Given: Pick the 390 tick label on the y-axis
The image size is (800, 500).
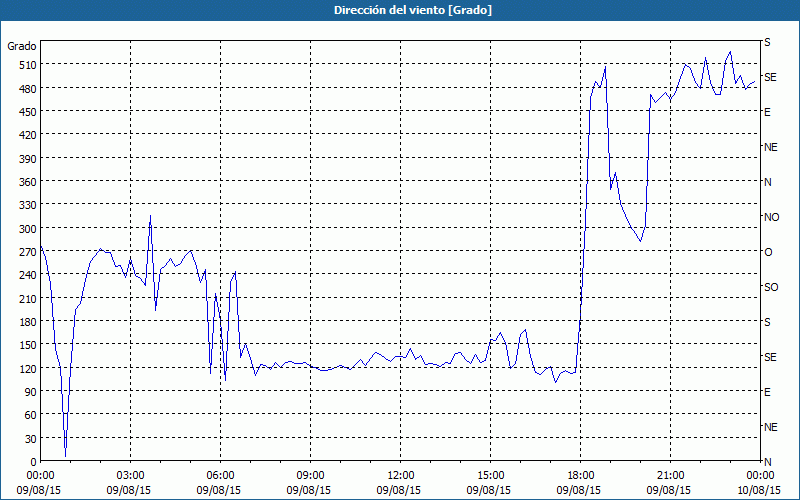Looking at the screenshot, I should pyautogui.click(x=28, y=159).
